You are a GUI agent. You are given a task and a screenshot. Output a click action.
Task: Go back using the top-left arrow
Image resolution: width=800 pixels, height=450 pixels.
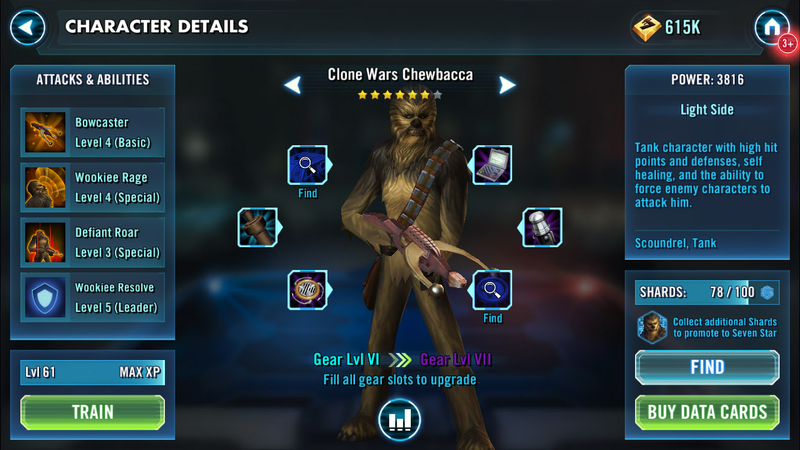[28, 27]
